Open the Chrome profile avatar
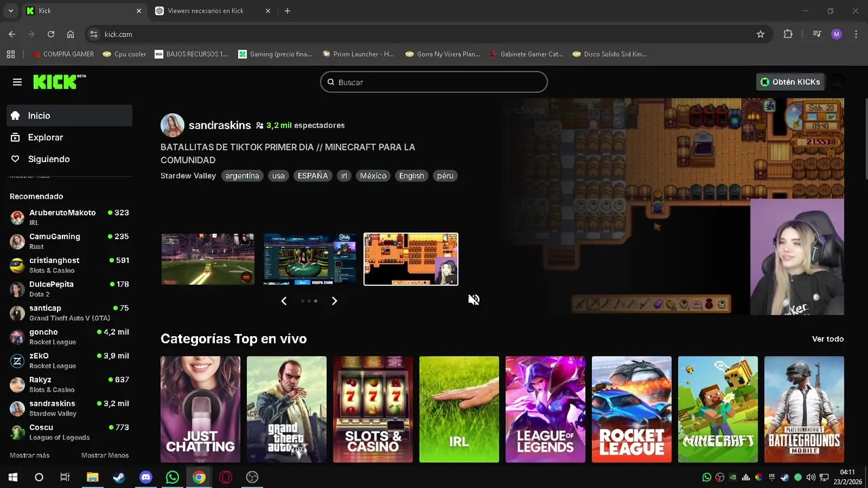The image size is (868, 488). [836, 34]
